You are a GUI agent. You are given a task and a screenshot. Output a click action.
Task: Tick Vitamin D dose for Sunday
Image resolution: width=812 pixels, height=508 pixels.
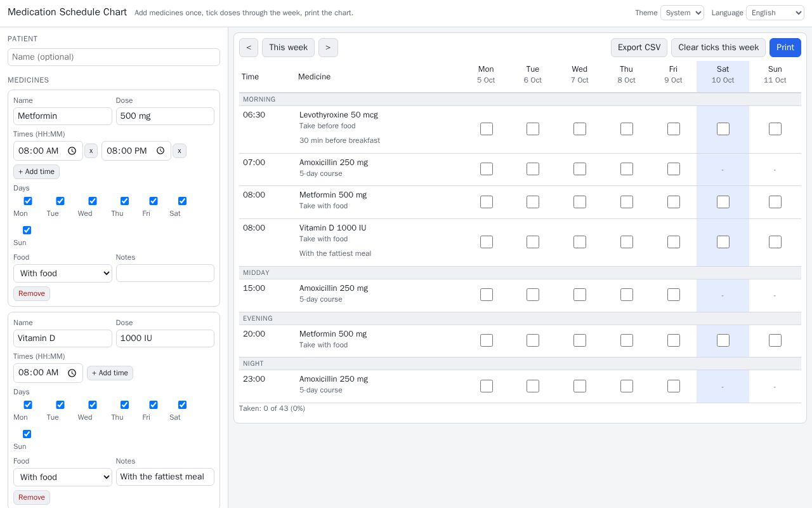coord(775,242)
